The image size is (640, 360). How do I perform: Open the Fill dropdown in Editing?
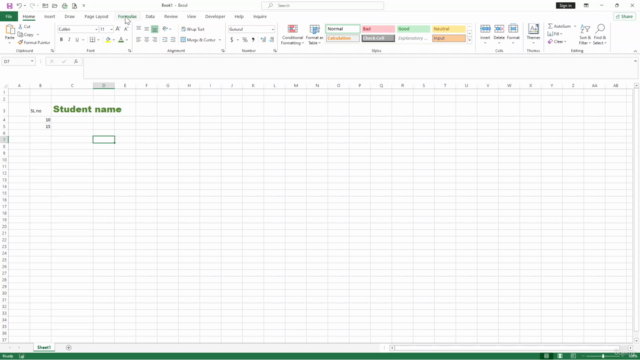[555, 34]
